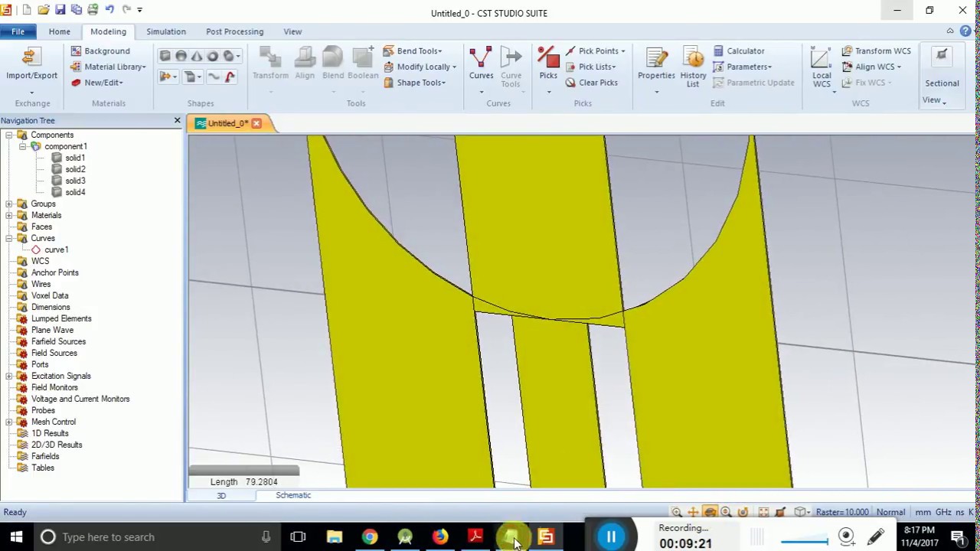Open Material Library dropdown
980x551 pixels.
pyautogui.click(x=108, y=67)
